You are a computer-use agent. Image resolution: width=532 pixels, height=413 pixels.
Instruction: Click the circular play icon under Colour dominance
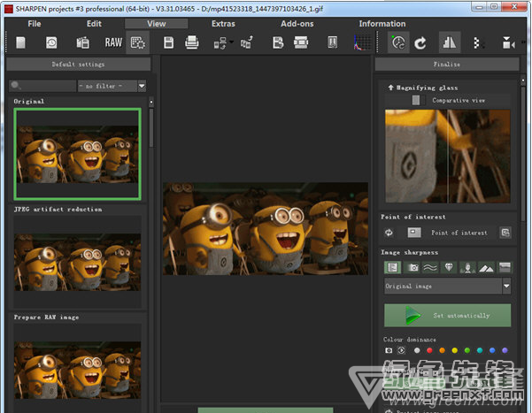click(401, 350)
